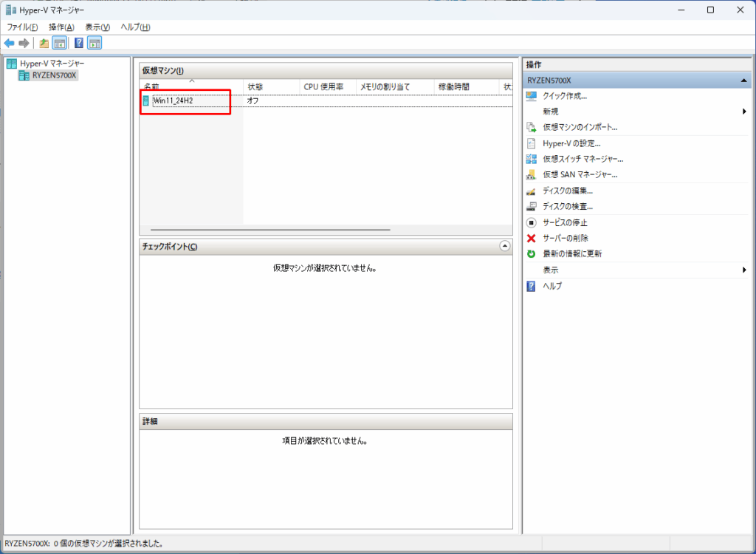Click the stop service circle icon
The width and height of the screenshot is (756, 554).
532,222
